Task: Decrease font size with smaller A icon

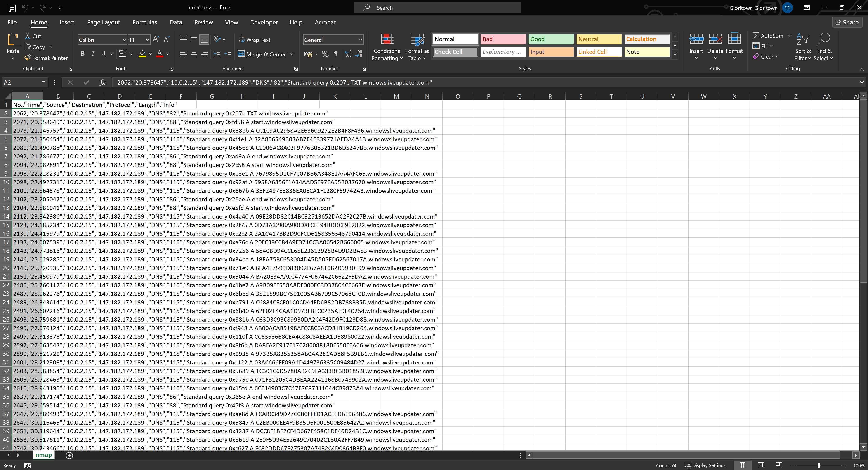Action: click(166, 39)
